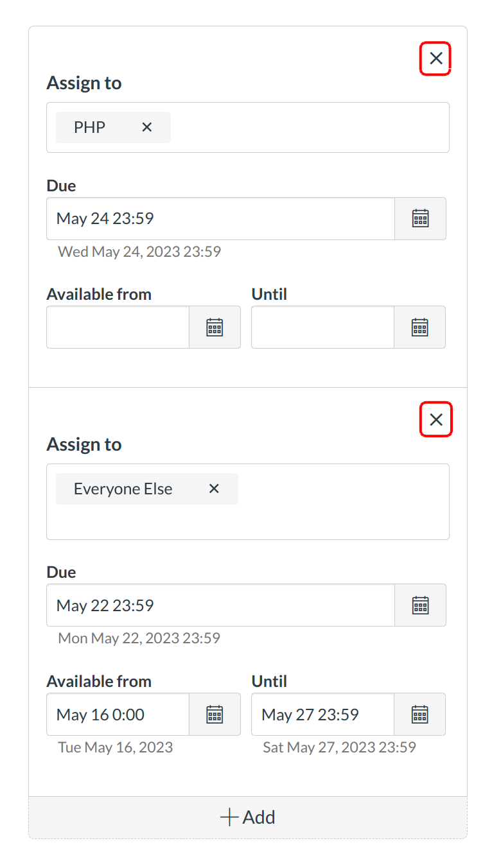The image size is (492, 868).
Task: Open calendar for May 22 due date
Action: [x=420, y=605]
